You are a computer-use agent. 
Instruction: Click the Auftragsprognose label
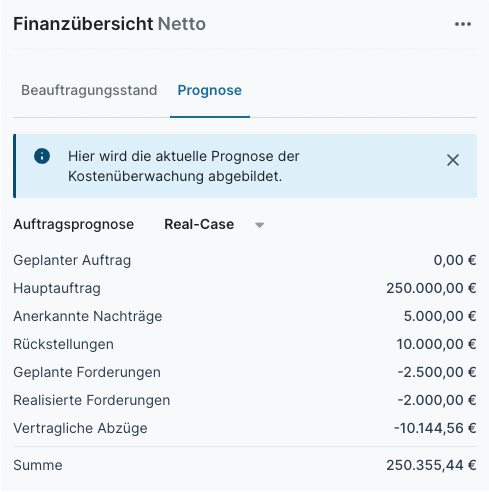(x=74, y=224)
